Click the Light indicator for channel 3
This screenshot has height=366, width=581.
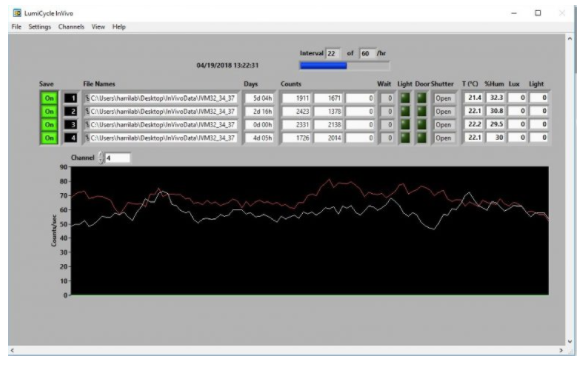point(405,124)
